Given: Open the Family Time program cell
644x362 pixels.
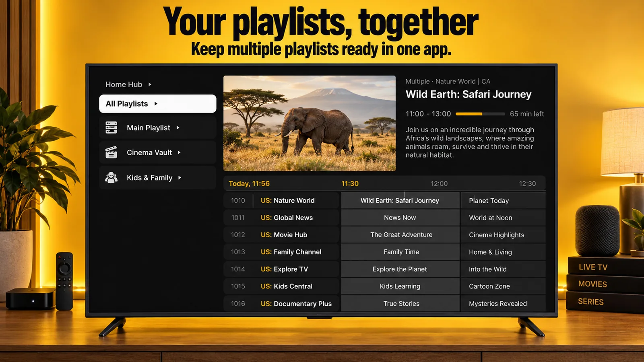Looking at the screenshot, I should click(400, 252).
